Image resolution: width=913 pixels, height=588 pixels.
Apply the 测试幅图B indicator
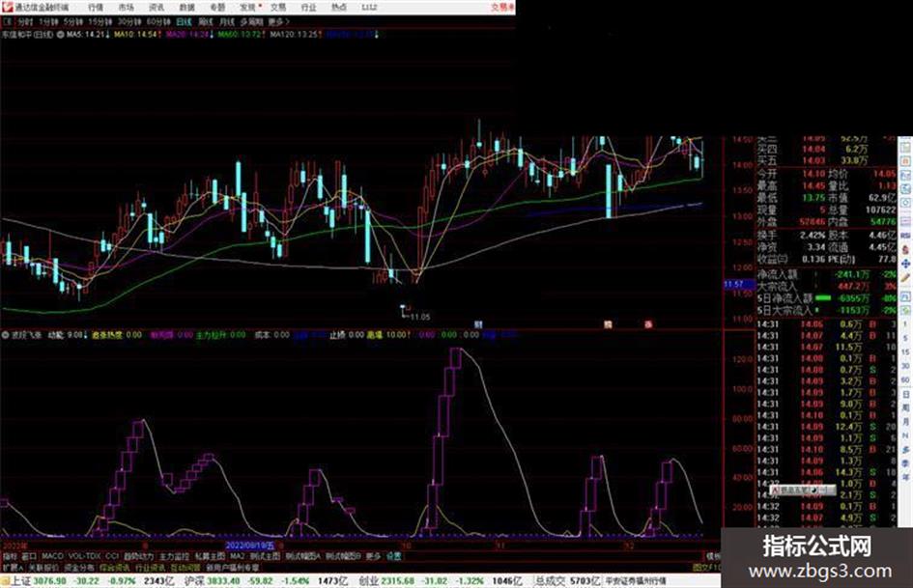tap(343, 556)
